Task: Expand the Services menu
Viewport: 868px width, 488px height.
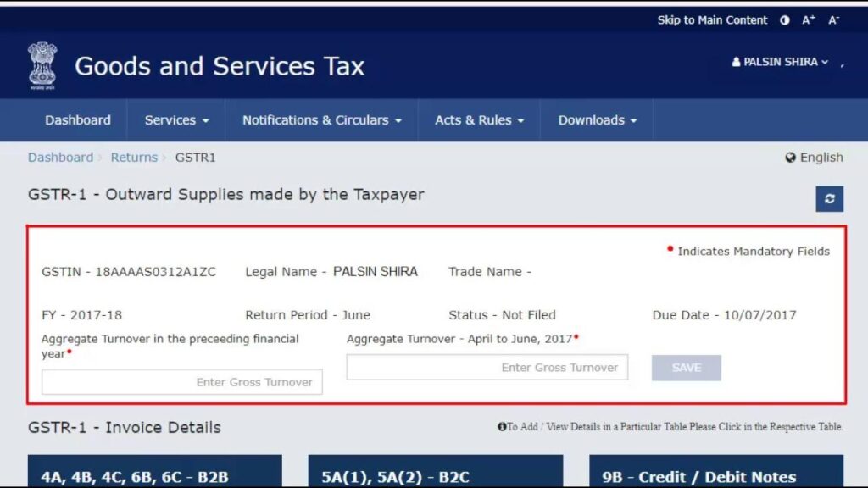Action: [x=175, y=119]
